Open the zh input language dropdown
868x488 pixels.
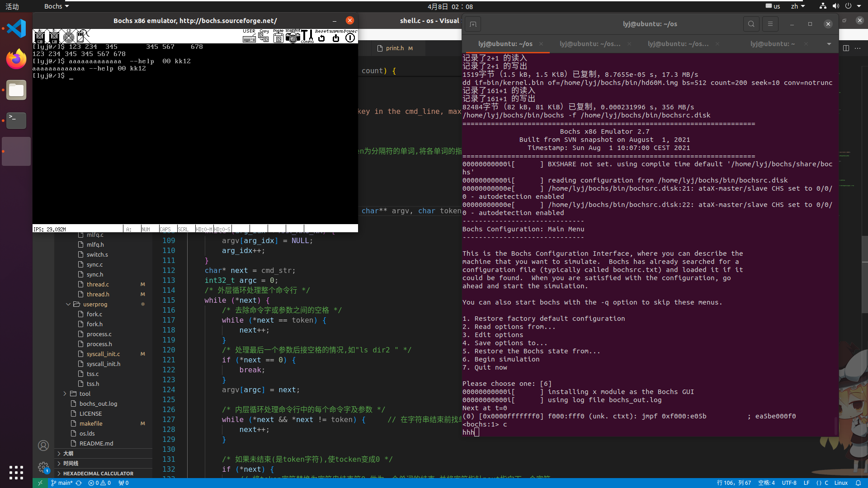point(798,6)
